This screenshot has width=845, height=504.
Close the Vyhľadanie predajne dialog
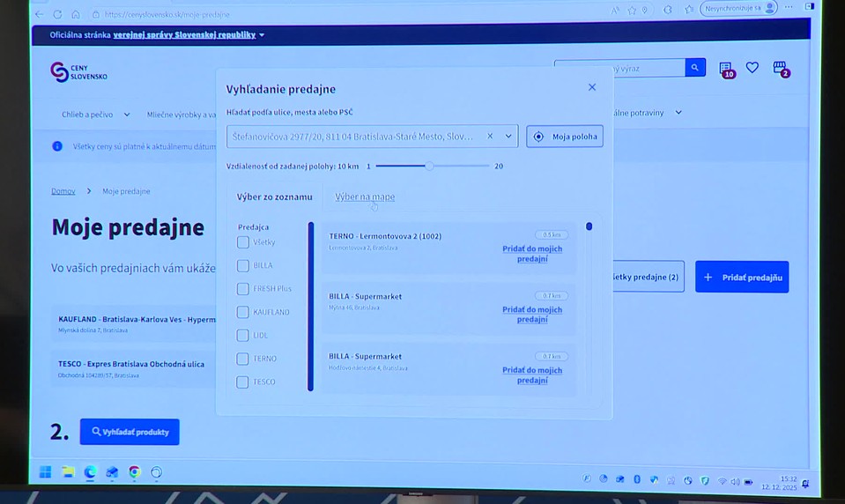[592, 87]
